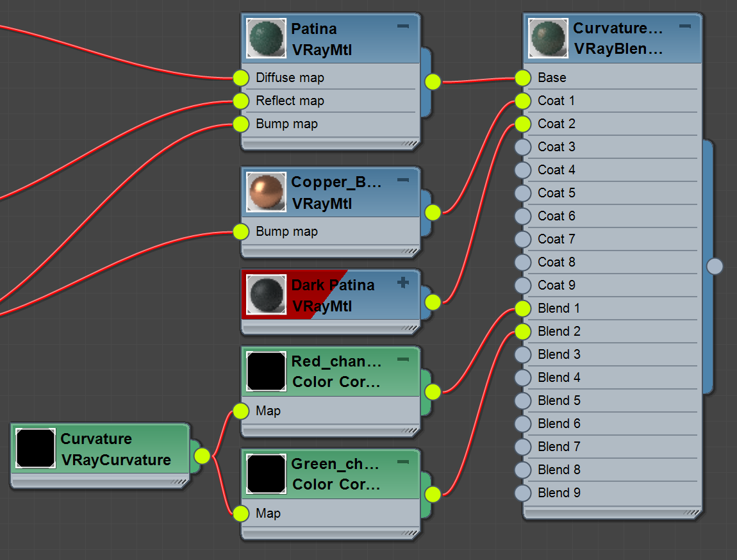Image resolution: width=737 pixels, height=560 pixels.
Task: Open the Green_ch Color Correction thumbnail
Action: click(265, 474)
